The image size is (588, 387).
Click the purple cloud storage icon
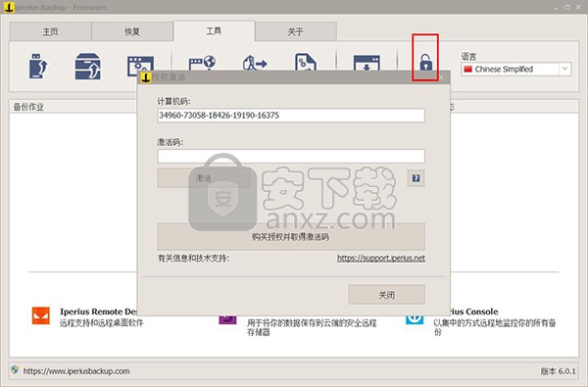tap(227, 319)
